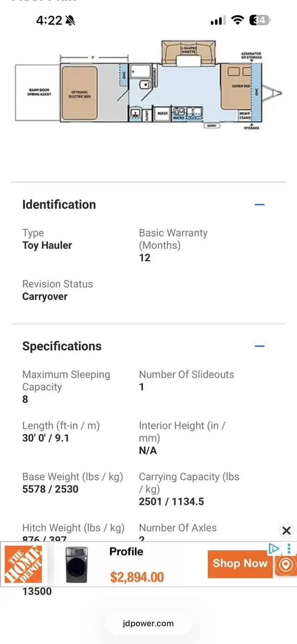This screenshot has width=297, height=644.
Task: Tap the Profile product title in ad
Action: tap(126, 552)
